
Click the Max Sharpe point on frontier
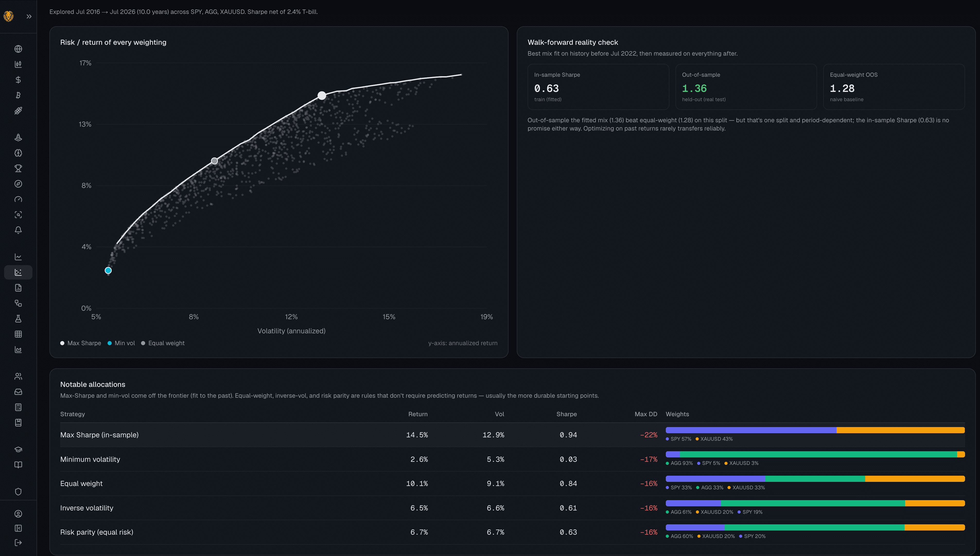(322, 95)
